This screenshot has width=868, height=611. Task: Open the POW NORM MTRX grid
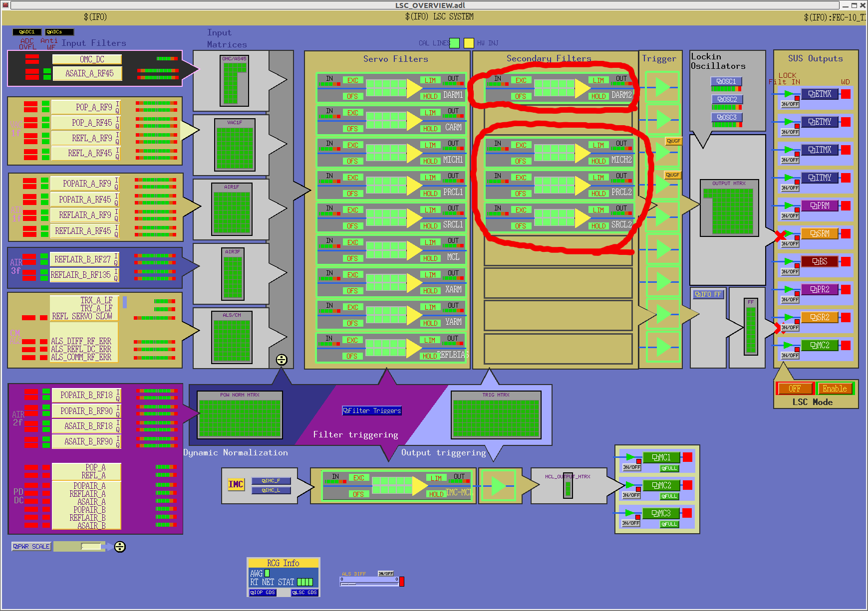pos(240,415)
